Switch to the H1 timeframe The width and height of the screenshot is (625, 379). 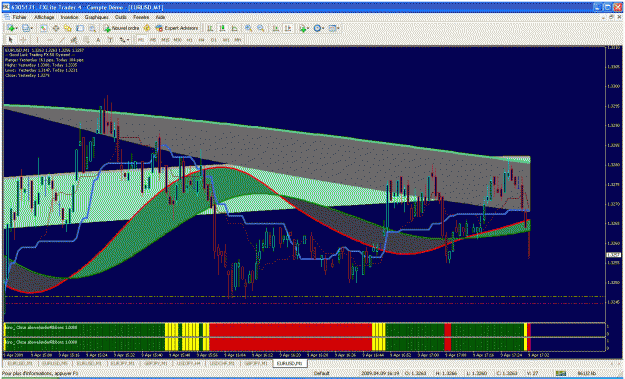(190, 39)
